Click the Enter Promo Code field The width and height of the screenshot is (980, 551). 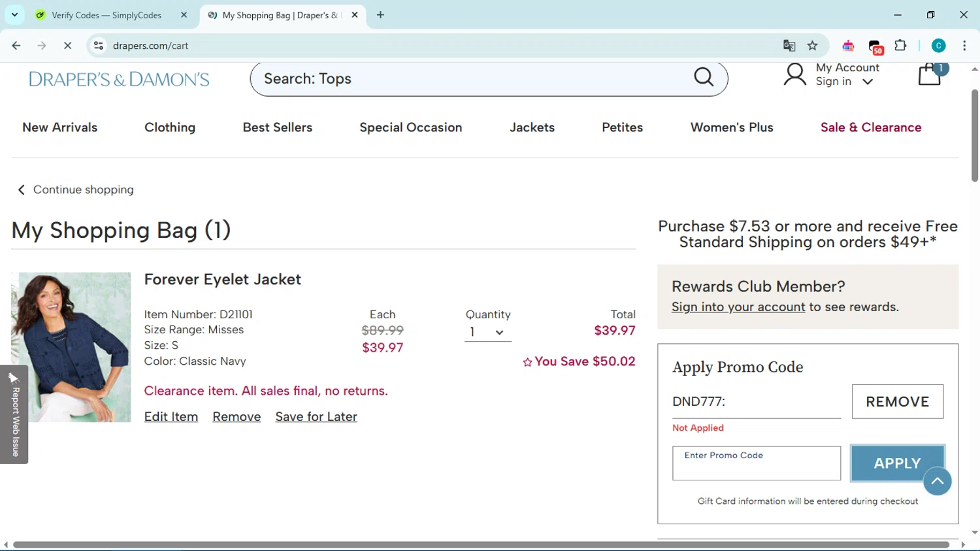(x=757, y=463)
